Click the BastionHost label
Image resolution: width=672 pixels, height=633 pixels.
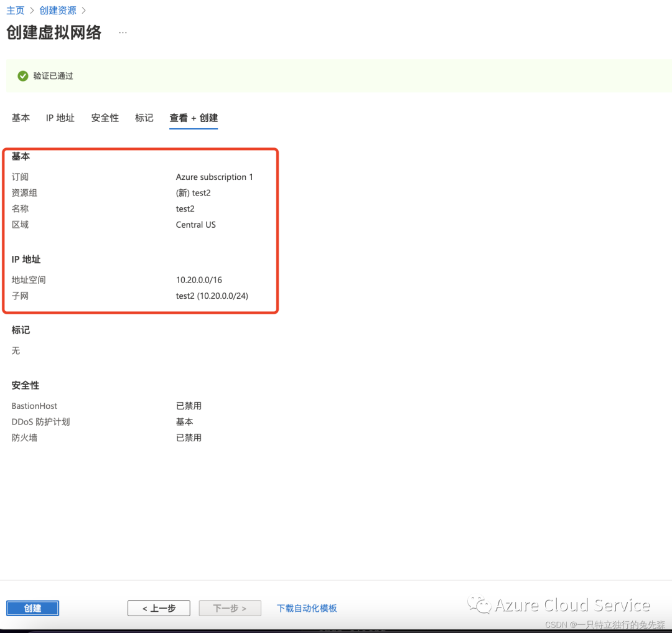(x=34, y=406)
